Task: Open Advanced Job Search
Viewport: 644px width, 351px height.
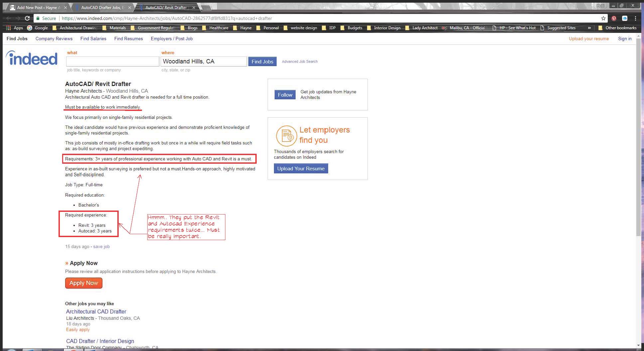Action: click(300, 61)
